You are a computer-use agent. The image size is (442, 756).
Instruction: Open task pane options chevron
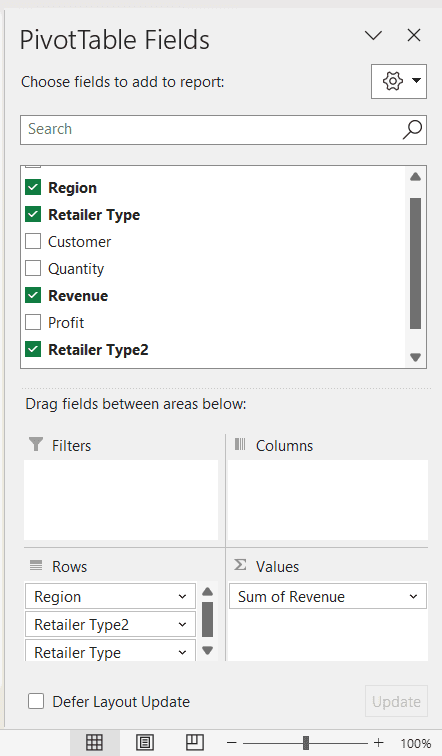[x=373, y=35]
